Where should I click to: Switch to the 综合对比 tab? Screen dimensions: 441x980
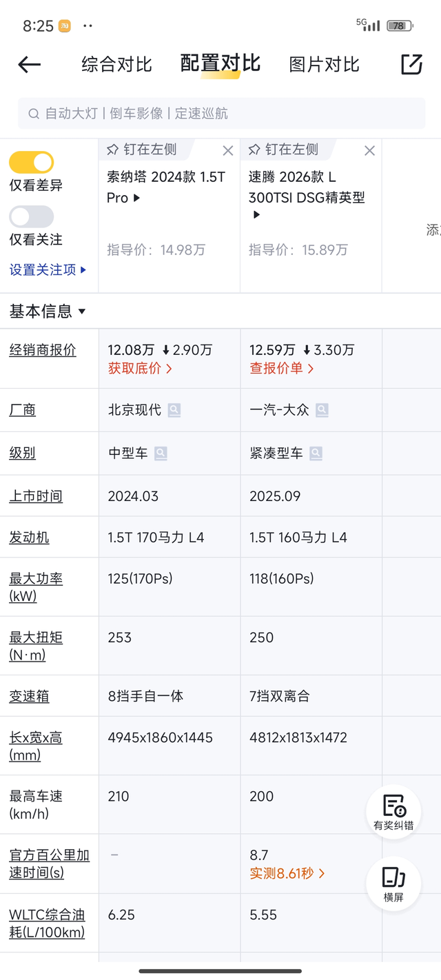point(116,64)
